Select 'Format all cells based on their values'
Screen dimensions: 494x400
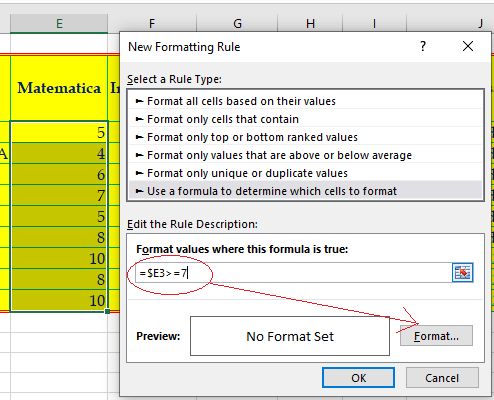pyautogui.click(x=305, y=101)
